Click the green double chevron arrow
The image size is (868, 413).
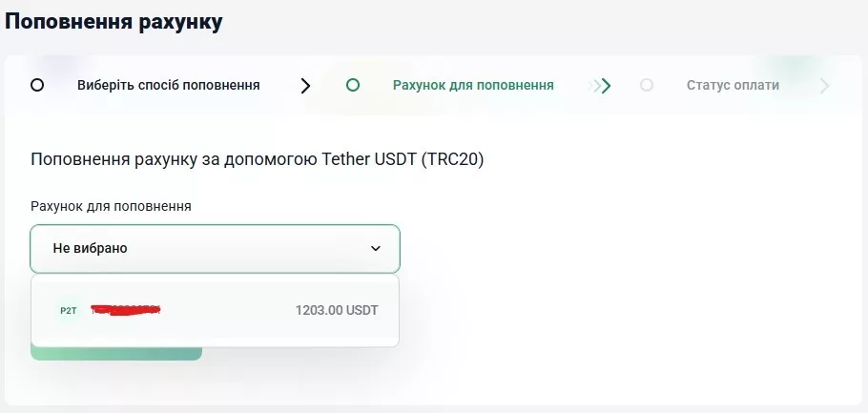coord(601,86)
